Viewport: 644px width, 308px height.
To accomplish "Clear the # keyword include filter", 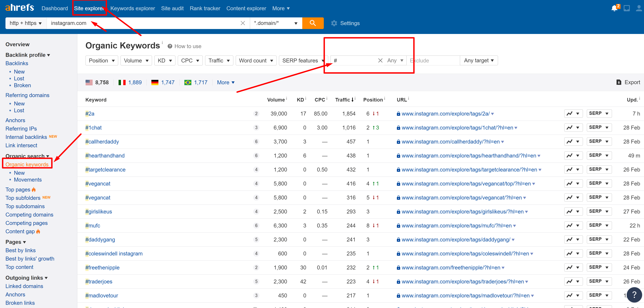I will click(x=380, y=60).
